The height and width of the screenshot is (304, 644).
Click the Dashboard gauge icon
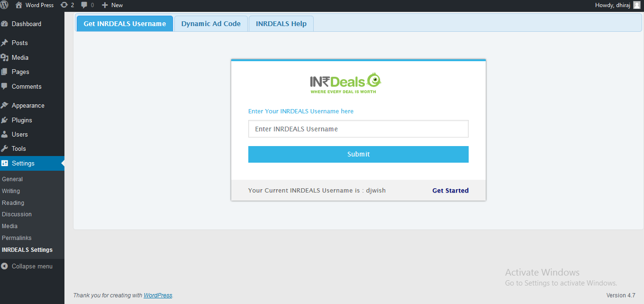[x=4, y=24]
